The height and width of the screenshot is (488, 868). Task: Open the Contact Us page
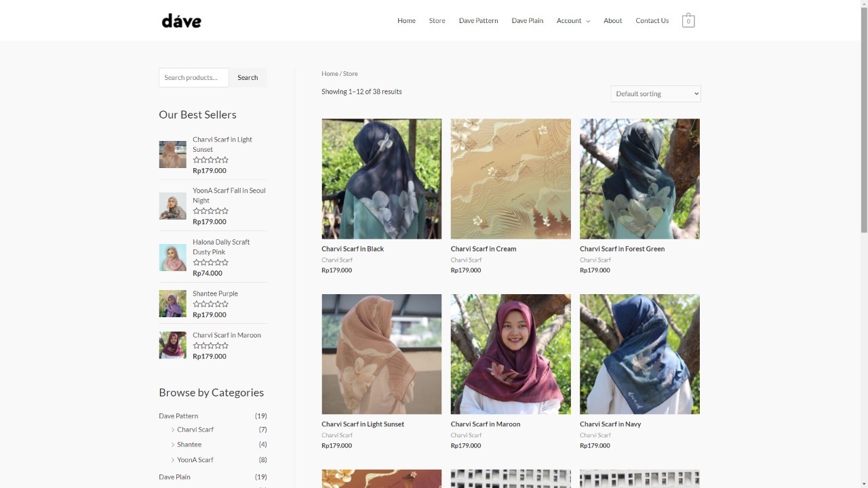[x=652, y=21]
